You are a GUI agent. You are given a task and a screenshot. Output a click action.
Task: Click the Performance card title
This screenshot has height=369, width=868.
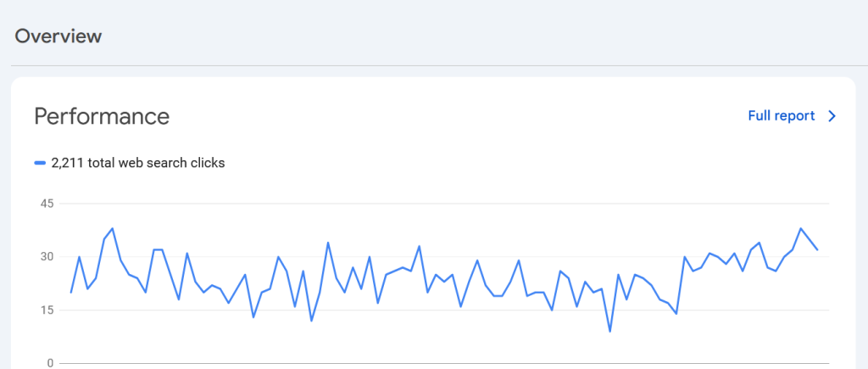[102, 116]
